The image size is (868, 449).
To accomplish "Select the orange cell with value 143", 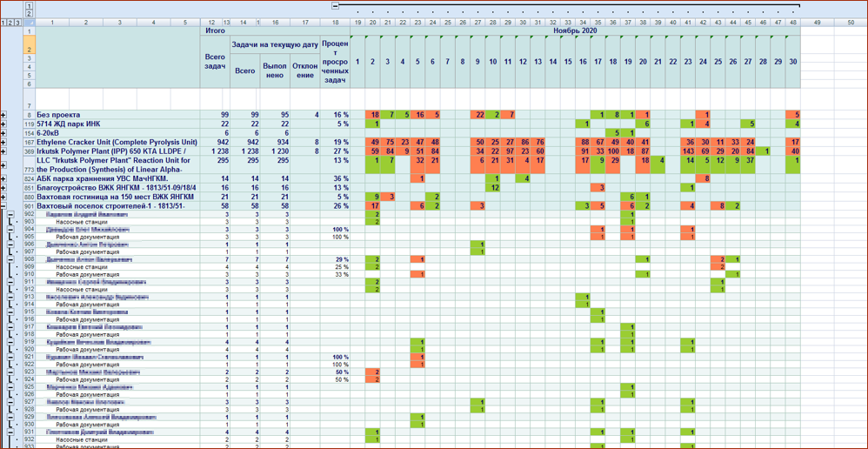I will click(x=689, y=151).
